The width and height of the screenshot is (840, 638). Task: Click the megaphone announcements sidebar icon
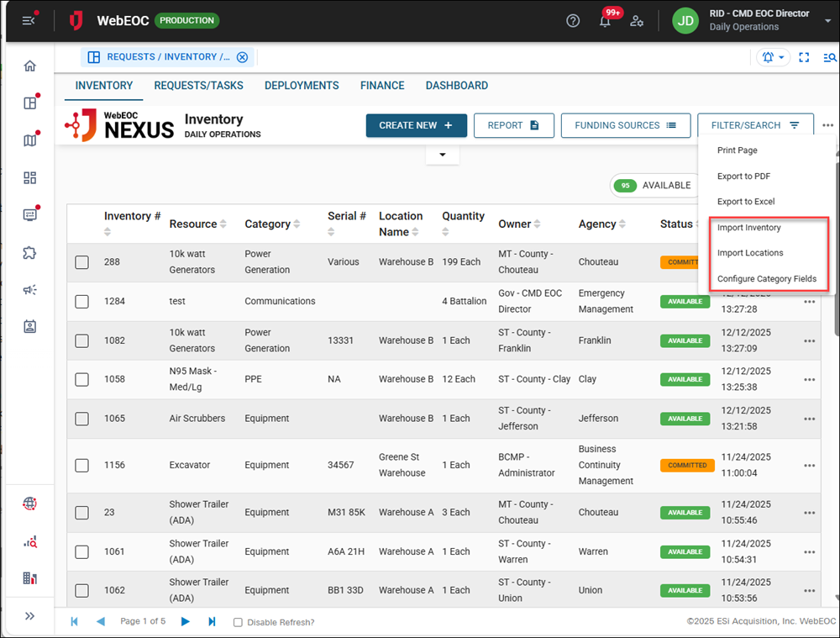tap(30, 289)
